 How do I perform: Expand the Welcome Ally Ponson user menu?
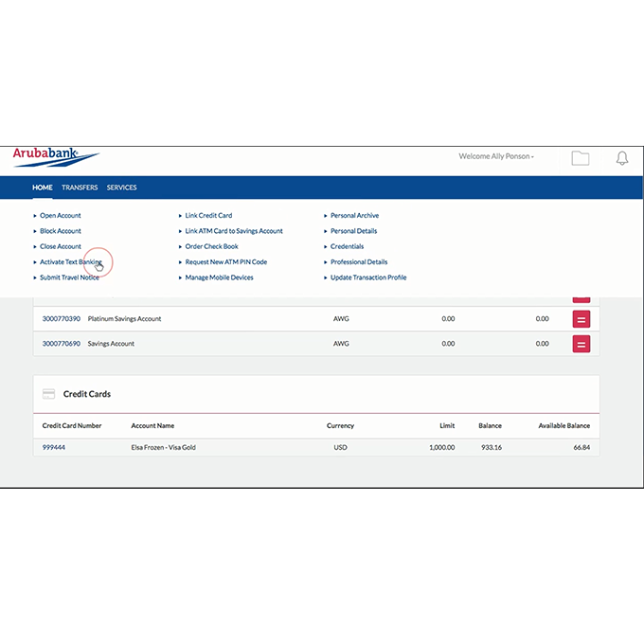tap(496, 156)
